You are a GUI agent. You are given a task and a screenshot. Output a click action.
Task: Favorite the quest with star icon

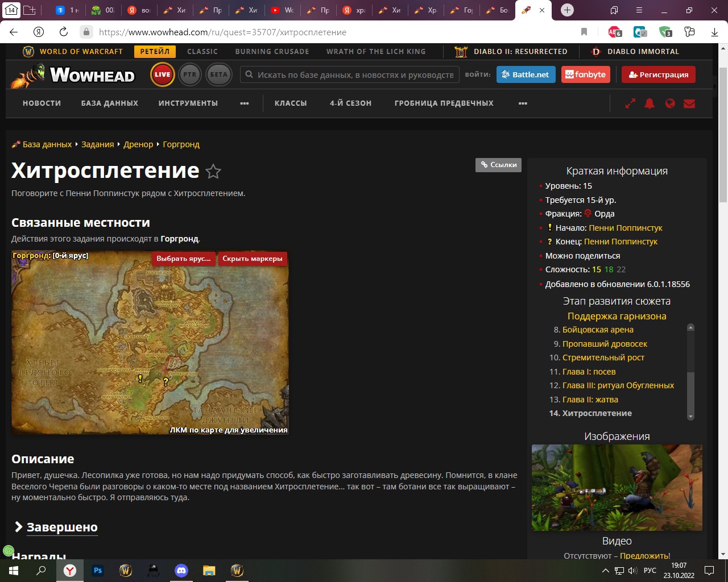pos(213,171)
